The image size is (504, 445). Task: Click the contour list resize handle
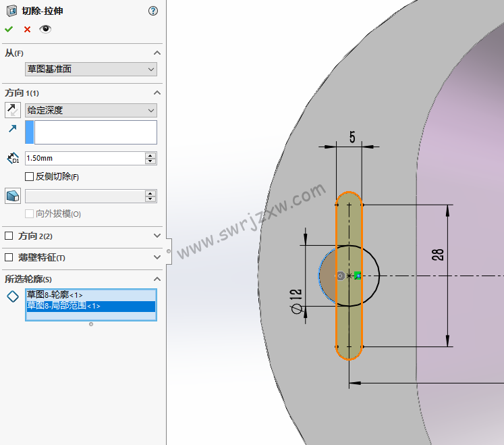coord(91,324)
